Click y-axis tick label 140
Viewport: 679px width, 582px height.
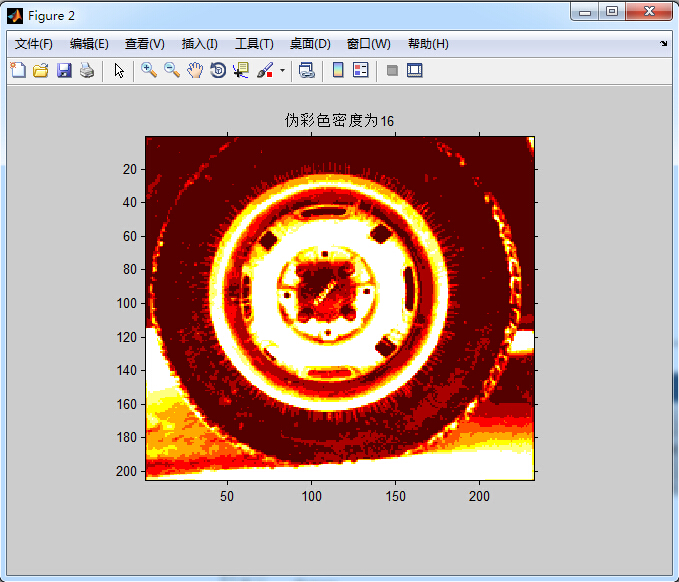pos(127,370)
